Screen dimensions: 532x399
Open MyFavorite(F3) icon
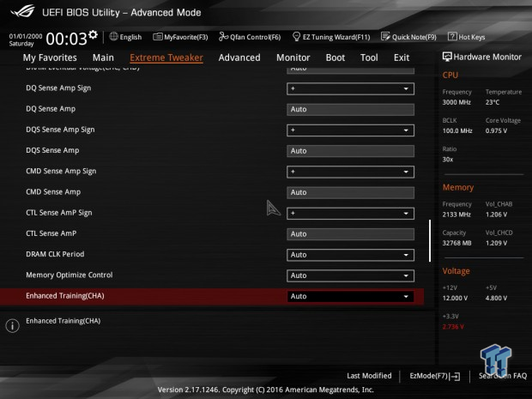(x=157, y=37)
